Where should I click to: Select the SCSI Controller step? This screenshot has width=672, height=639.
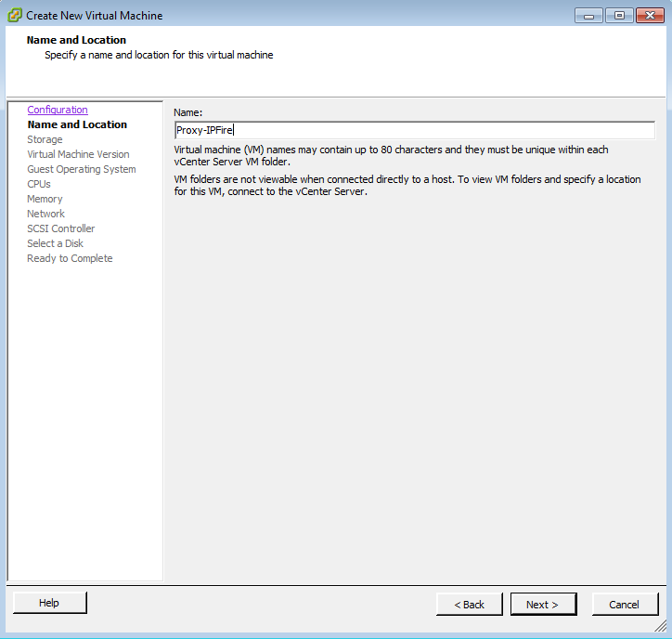click(x=61, y=228)
